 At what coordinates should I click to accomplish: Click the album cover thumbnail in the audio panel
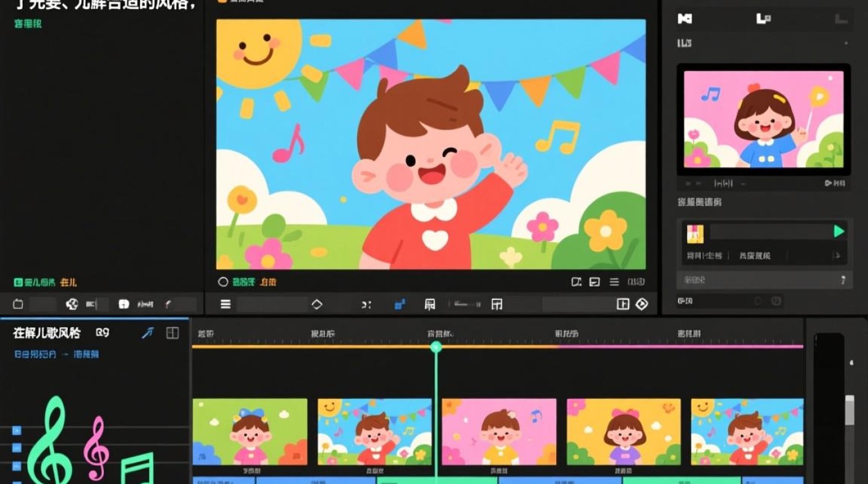pyautogui.click(x=695, y=234)
